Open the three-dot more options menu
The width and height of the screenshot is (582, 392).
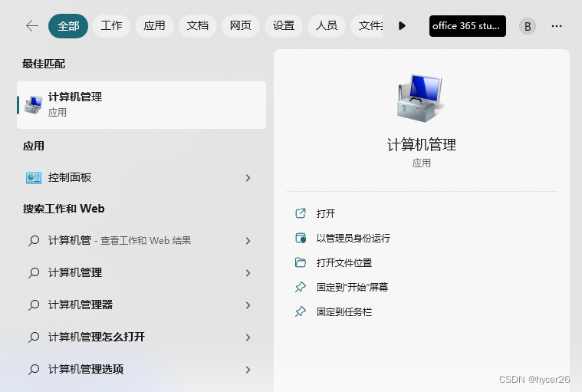tap(557, 26)
